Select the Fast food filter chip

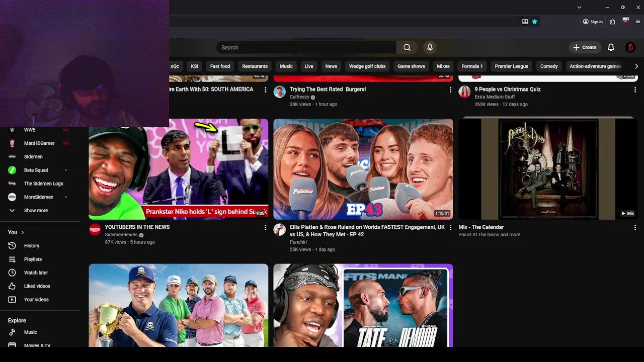[x=220, y=66]
